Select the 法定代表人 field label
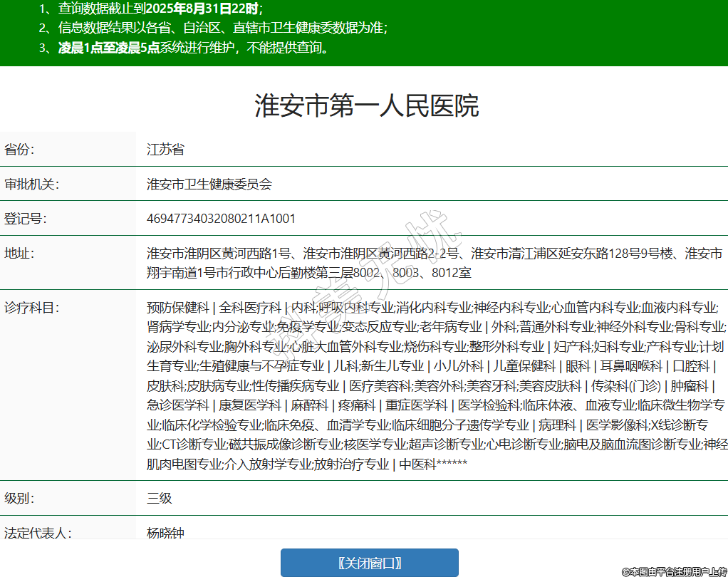This screenshot has width=728, height=577. [x=38, y=532]
